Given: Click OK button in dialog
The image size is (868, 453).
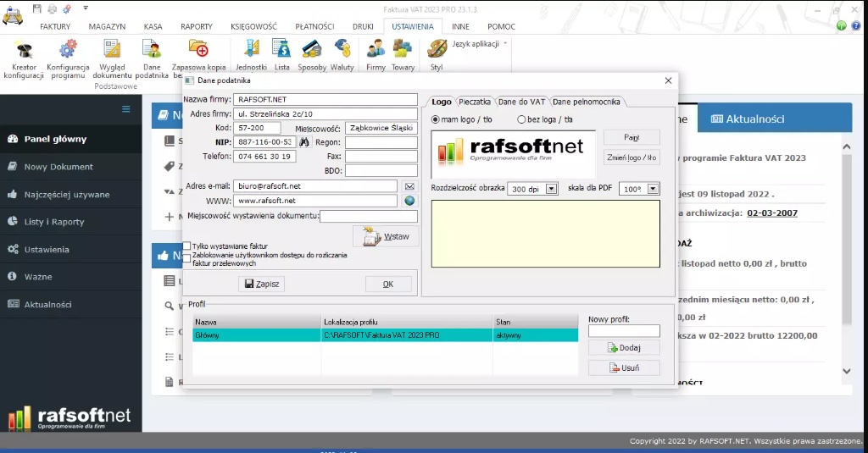Looking at the screenshot, I should pyautogui.click(x=388, y=284).
